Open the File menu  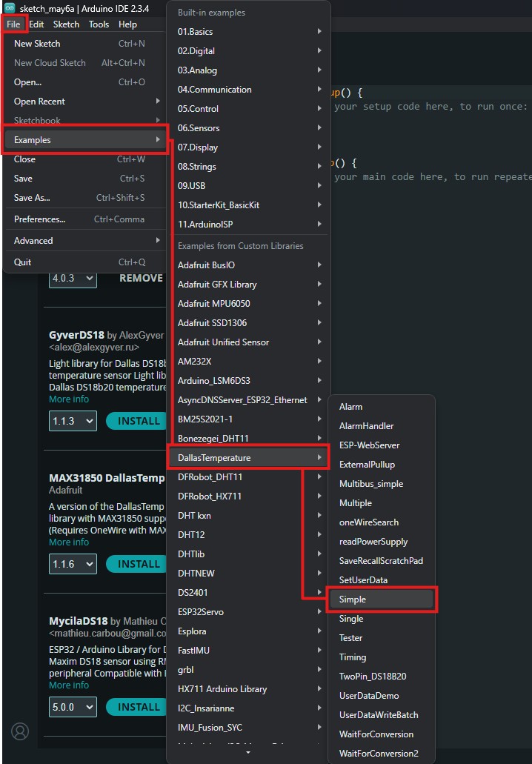click(13, 24)
